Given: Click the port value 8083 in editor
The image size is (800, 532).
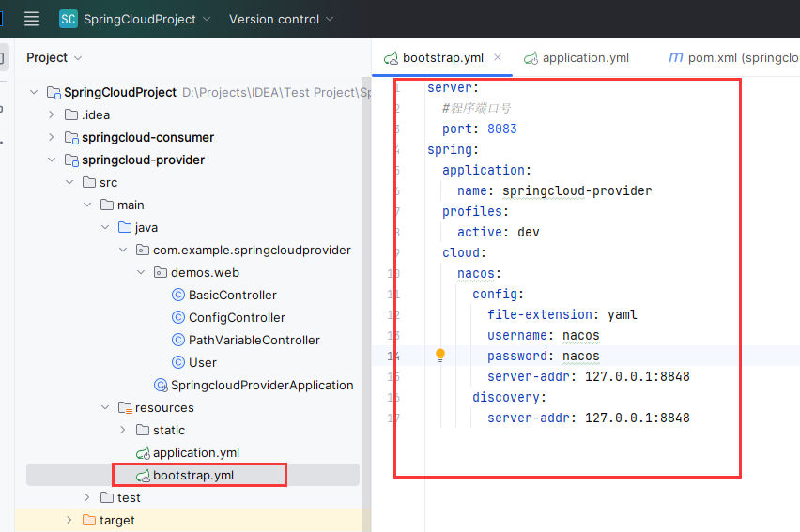Looking at the screenshot, I should tap(502, 129).
